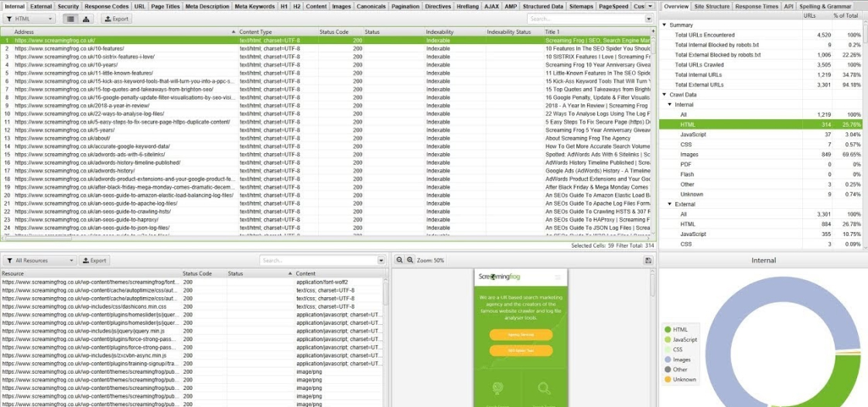Open the Canonicals tab
This screenshot has width=868, height=407.
[x=371, y=6]
